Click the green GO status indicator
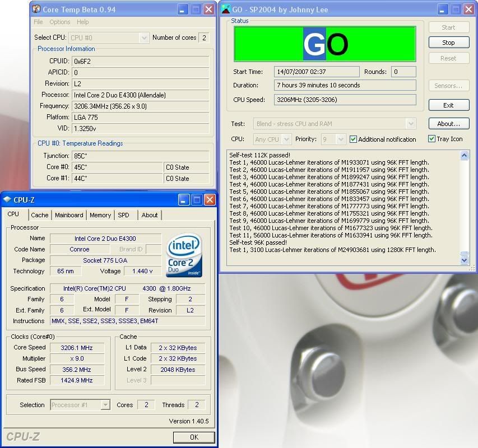This screenshot has width=478, height=448. coord(325,44)
